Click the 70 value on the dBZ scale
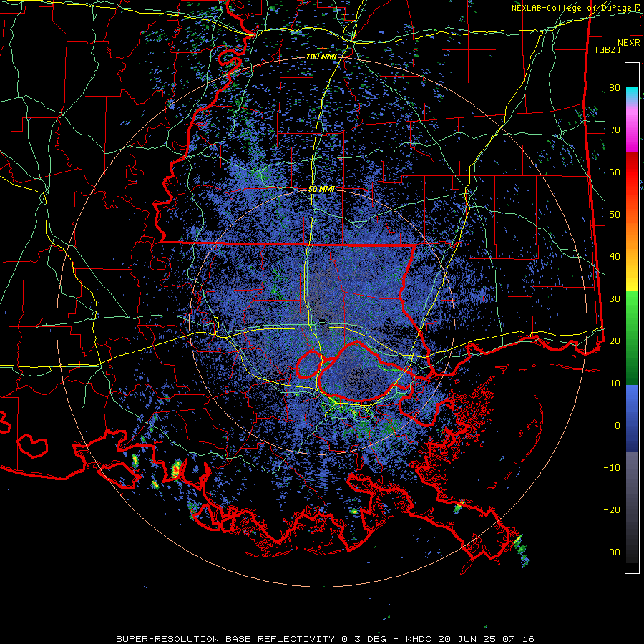 pos(615,130)
